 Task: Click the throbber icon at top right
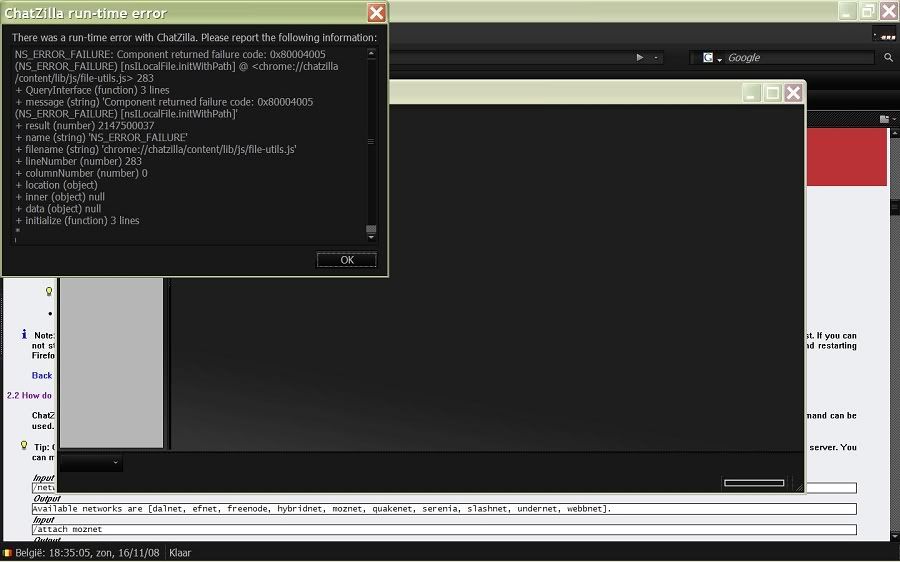884,35
